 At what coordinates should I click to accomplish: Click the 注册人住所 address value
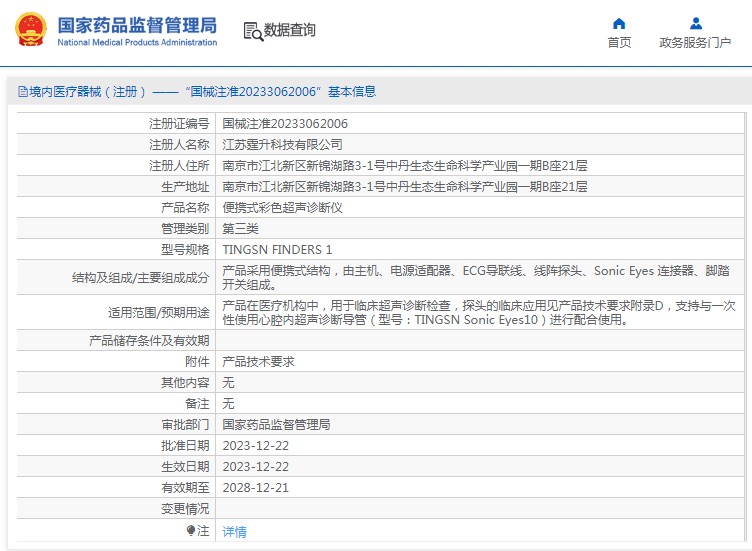pos(405,165)
